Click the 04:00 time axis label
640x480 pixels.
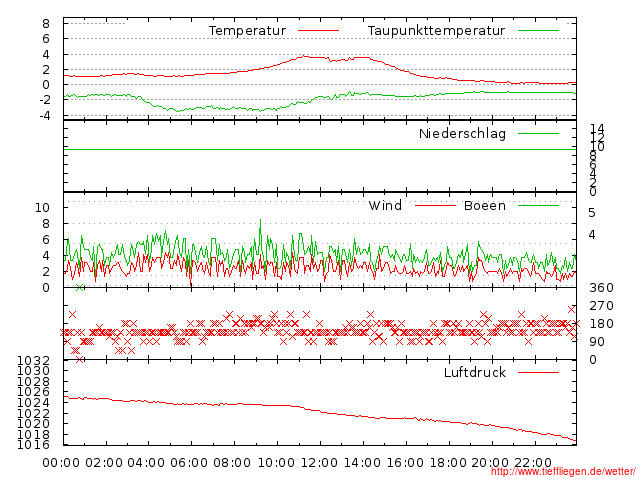[146, 463]
